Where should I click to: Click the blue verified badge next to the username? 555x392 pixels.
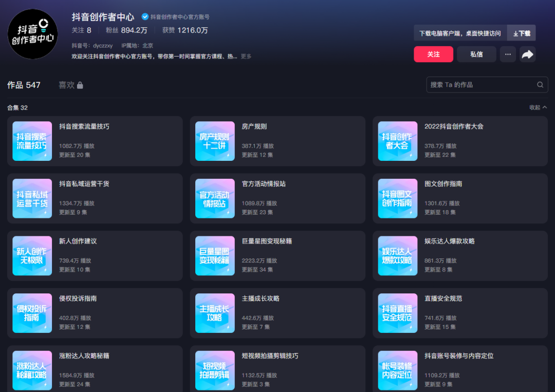pyautogui.click(x=146, y=17)
